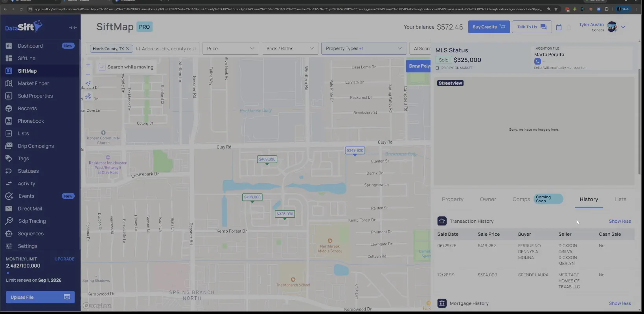Click the map locate arrow icon
Screen dimensions: 644x314
point(88,84)
